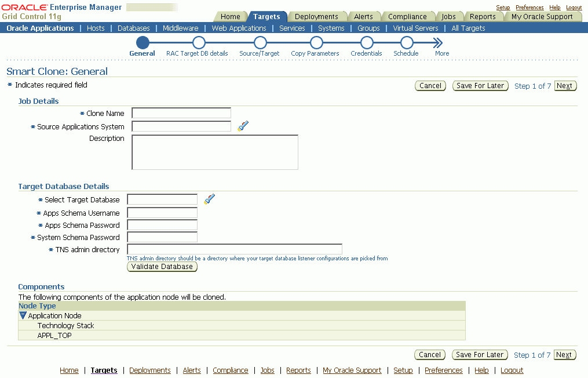Open the Help link in header
This screenshot has height=378, width=588.
(554, 8)
